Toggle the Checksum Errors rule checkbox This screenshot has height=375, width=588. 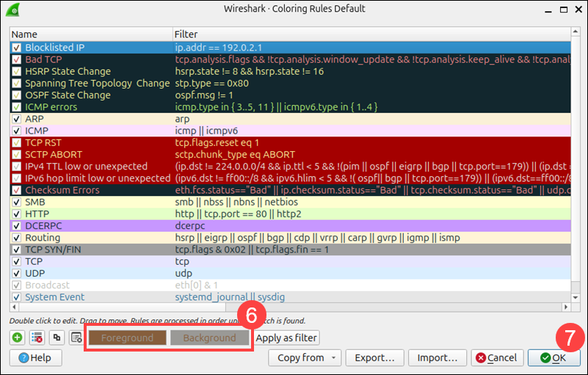tap(16, 190)
